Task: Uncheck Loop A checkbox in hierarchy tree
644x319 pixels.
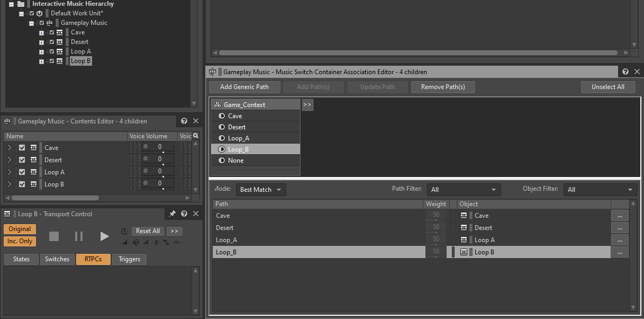Action: (52, 51)
